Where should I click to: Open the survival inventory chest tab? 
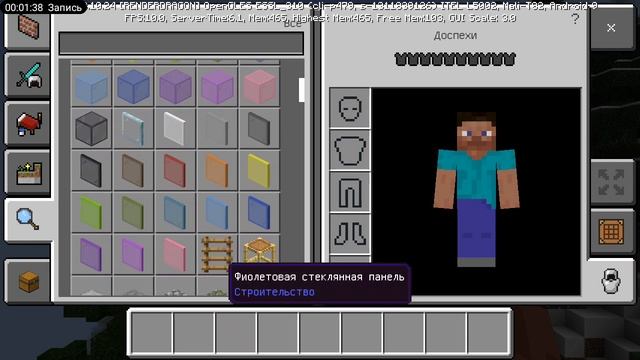28,281
